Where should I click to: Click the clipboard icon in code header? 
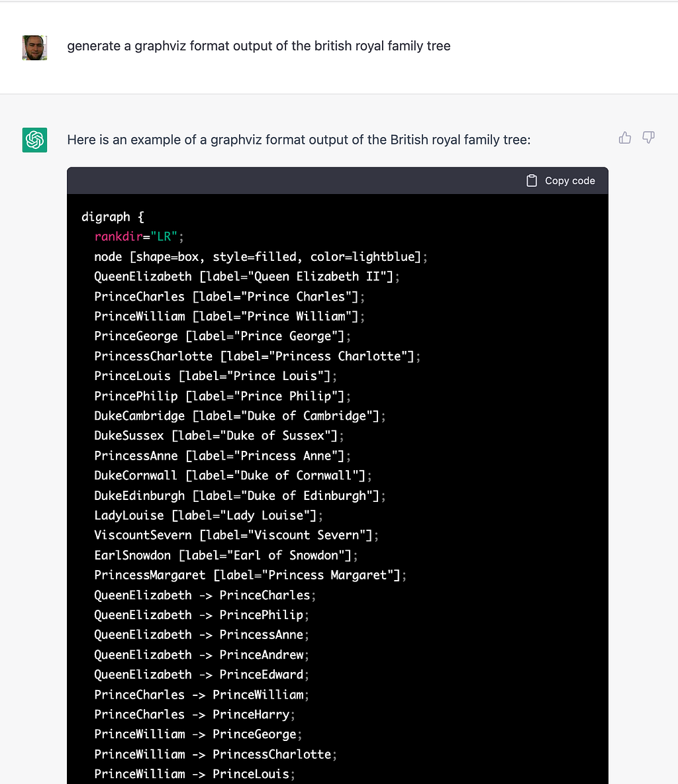click(532, 181)
